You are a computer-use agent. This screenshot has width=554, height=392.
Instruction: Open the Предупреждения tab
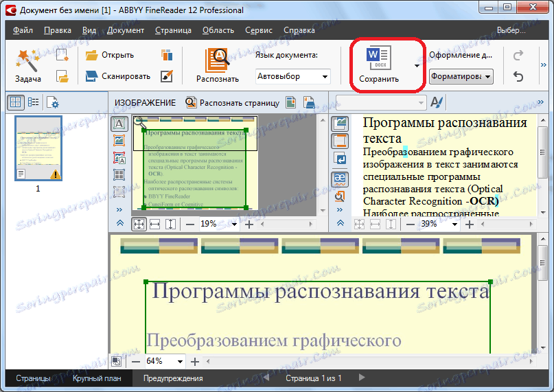point(173,378)
